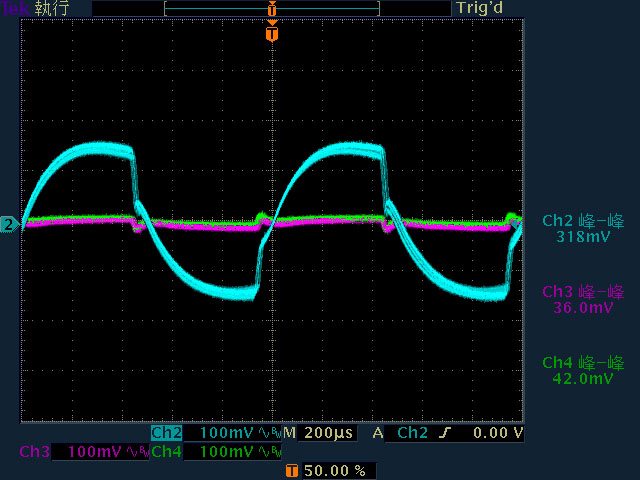Click the Ch2 ground reference marker on left edge
The height and width of the screenshot is (480, 640).
click(x=8, y=225)
